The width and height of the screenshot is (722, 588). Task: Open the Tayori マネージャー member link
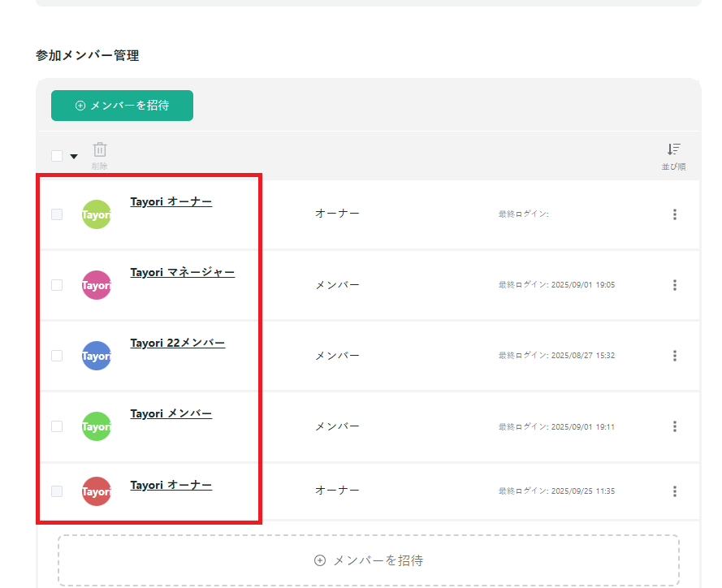coord(182,272)
